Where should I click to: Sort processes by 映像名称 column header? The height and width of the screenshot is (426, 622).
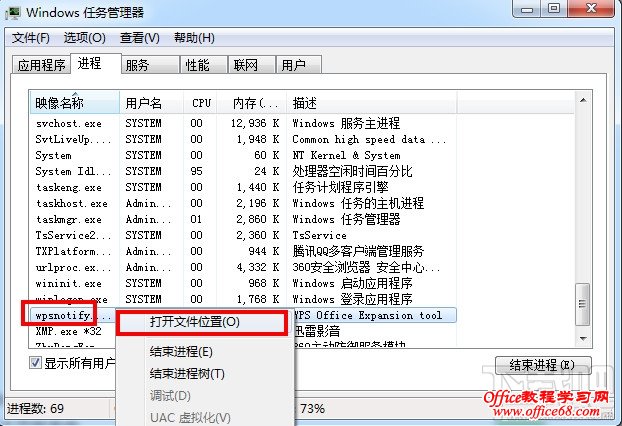(x=60, y=103)
